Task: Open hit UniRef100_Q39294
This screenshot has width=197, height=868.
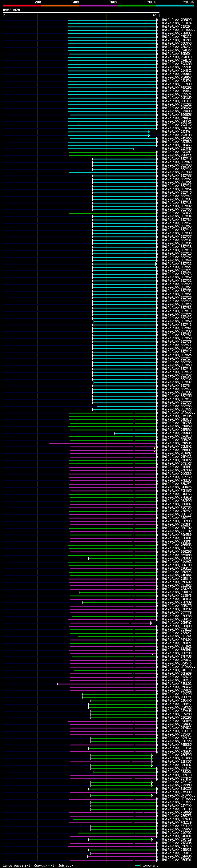Action: (177, 26)
